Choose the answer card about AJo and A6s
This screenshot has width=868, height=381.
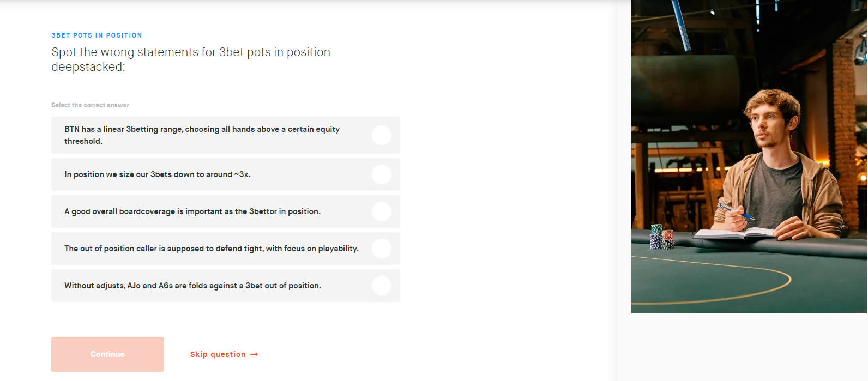pyautogui.click(x=226, y=286)
